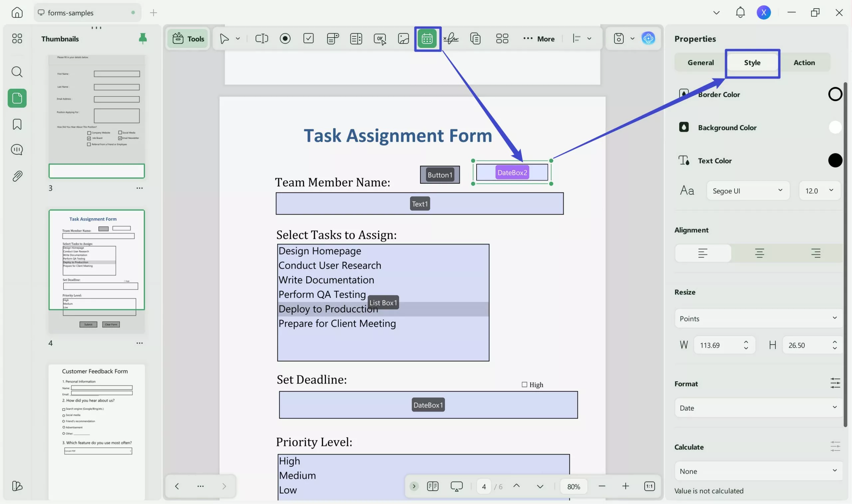This screenshot has width=852, height=504.
Task: Select the Checkbox form tool
Action: click(x=309, y=38)
